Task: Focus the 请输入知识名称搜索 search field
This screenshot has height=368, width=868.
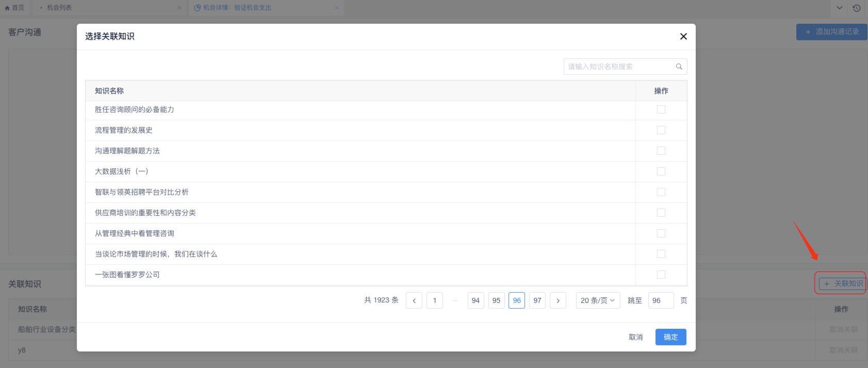Action: pos(619,67)
